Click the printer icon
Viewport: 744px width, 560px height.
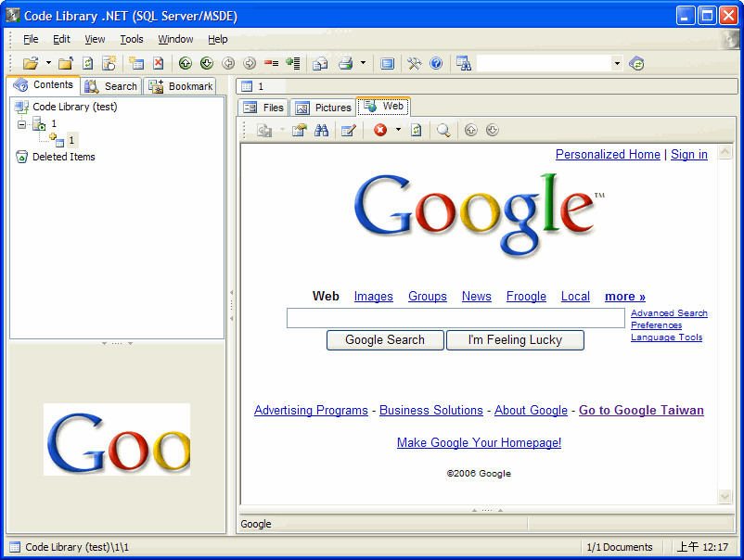[345, 63]
